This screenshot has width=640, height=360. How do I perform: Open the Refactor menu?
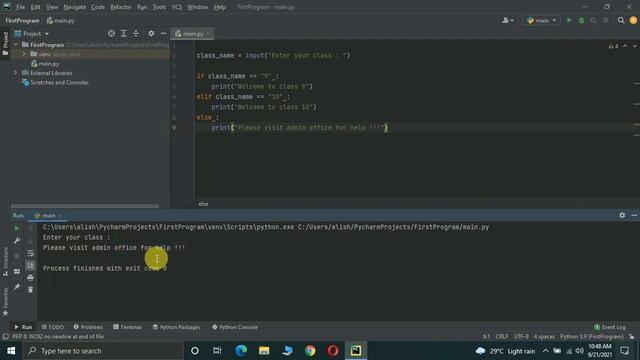[121, 7]
